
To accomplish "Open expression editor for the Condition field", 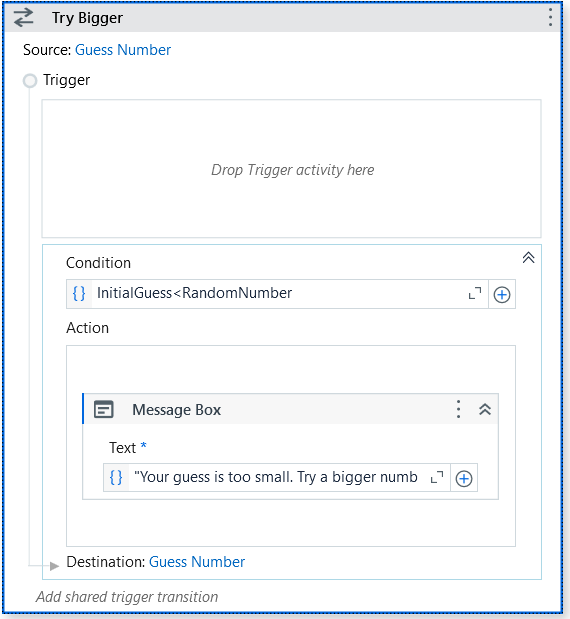I will (475, 293).
